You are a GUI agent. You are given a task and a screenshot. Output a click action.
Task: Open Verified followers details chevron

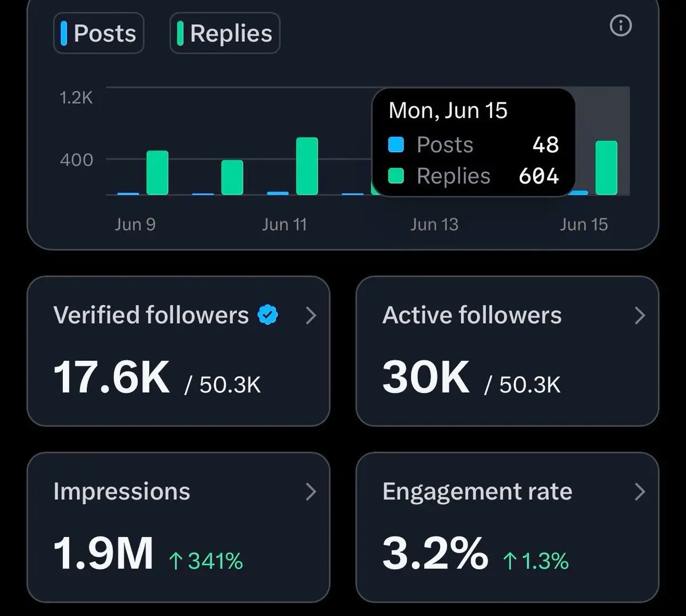click(x=310, y=315)
